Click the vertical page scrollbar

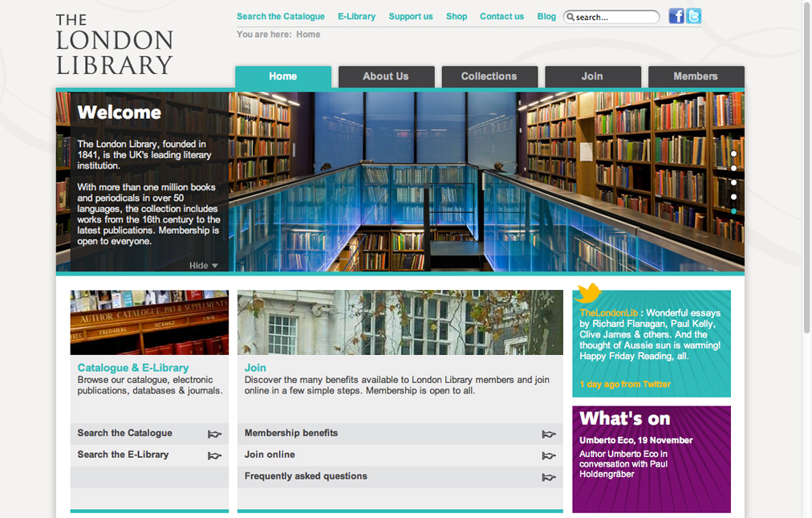point(806,167)
